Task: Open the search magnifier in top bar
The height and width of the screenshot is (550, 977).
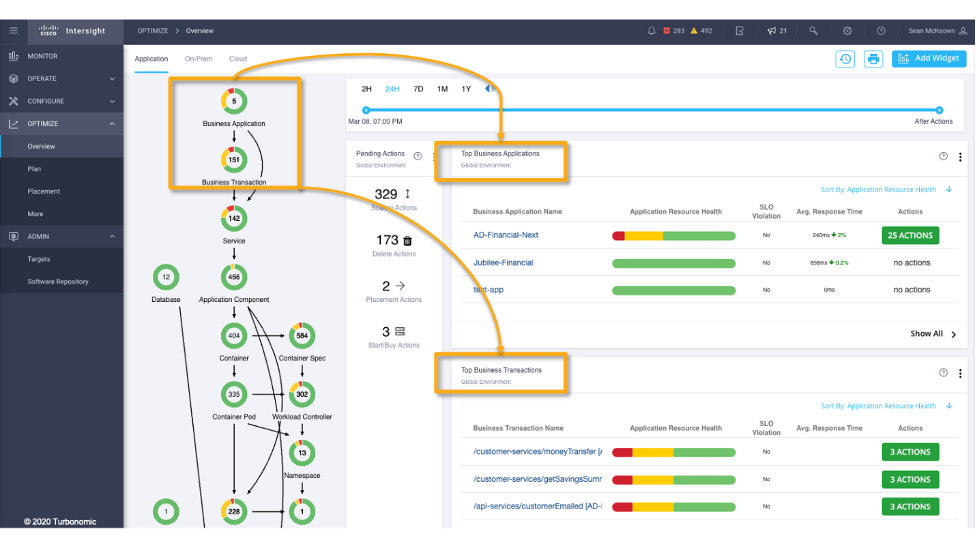Action: point(814,31)
